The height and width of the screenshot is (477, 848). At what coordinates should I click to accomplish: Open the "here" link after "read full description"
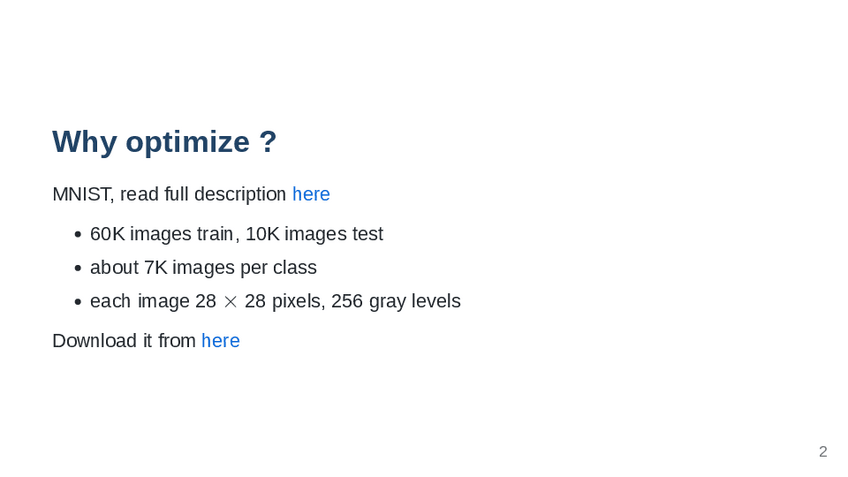pos(310,194)
